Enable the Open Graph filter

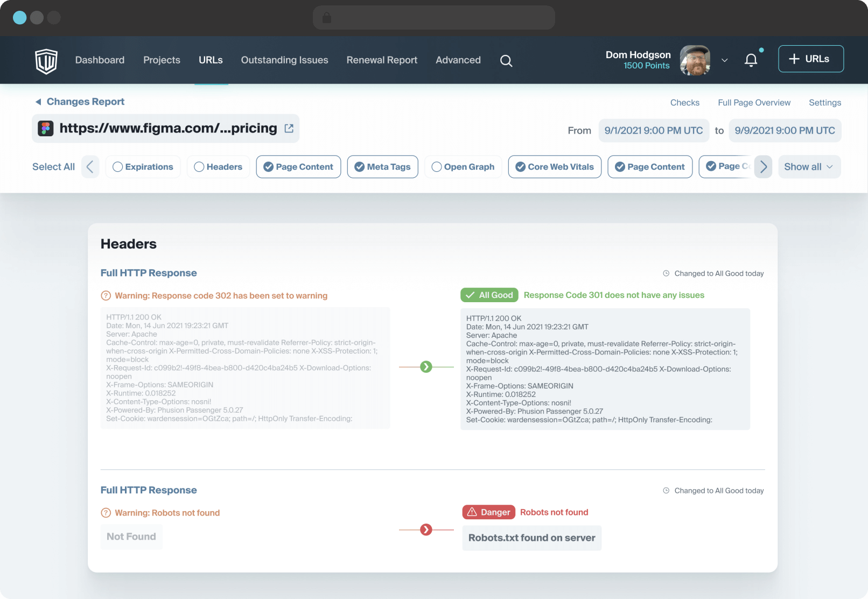pos(463,167)
